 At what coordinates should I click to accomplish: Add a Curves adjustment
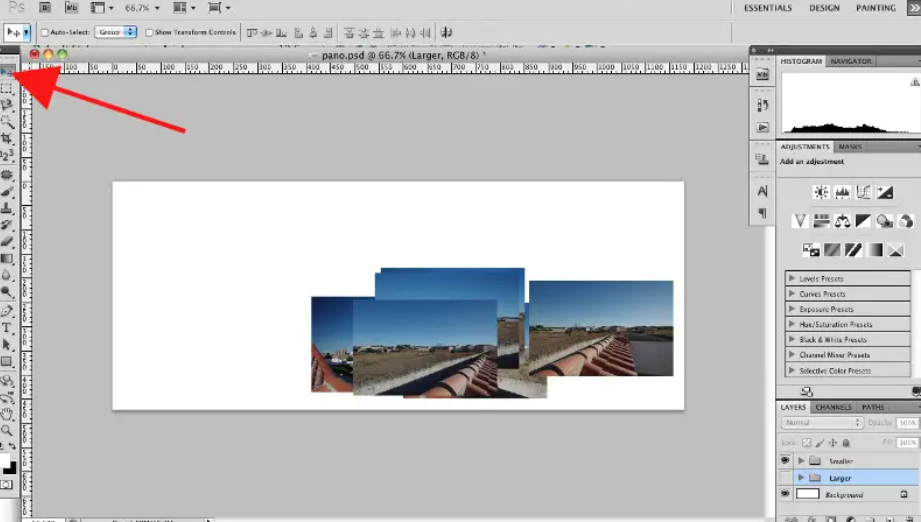(x=863, y=192)
